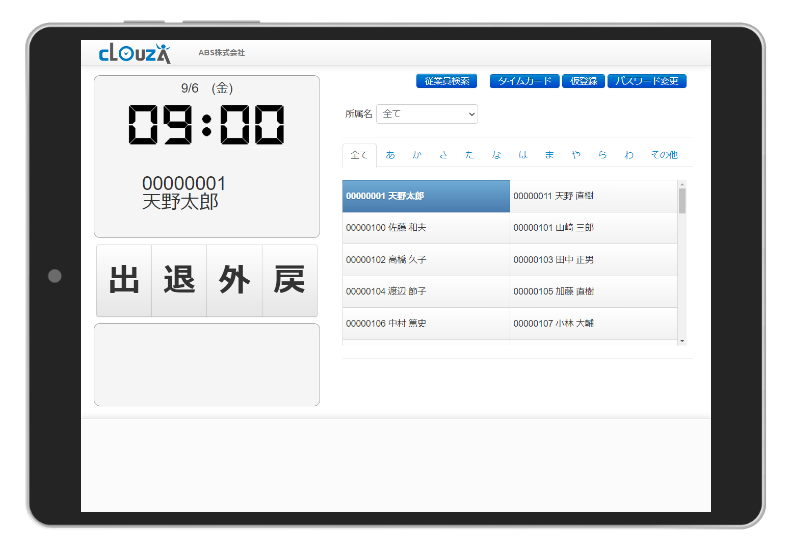Click the 出 clock-in button
This screenshot has height=553, width=794.
(x=124, y=281)
